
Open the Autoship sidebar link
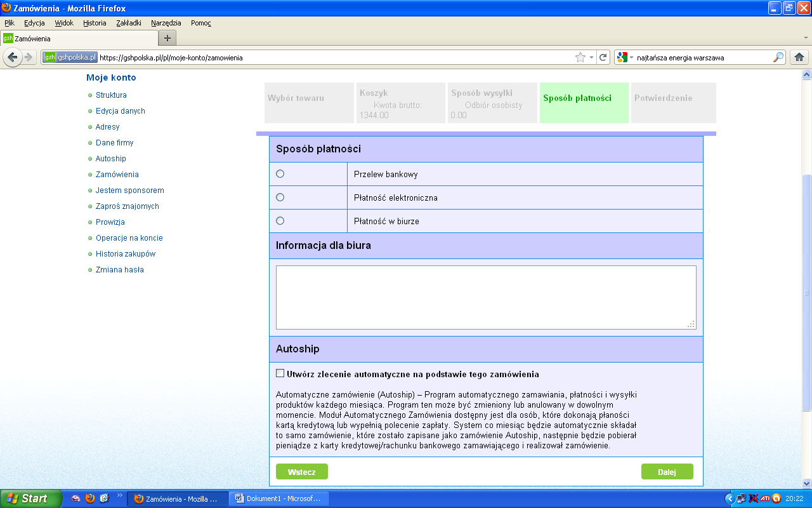[111, 159]
